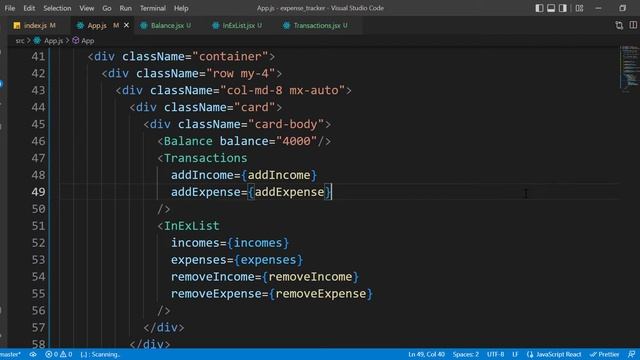Click the "4000" balance value
Screen dimensions: 640x360
pos(296,141)
